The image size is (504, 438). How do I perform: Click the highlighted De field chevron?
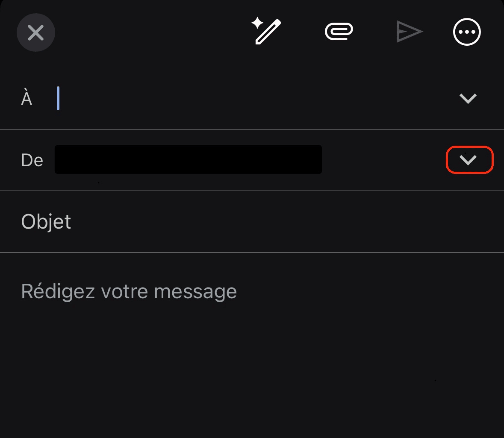click(469, 160)
